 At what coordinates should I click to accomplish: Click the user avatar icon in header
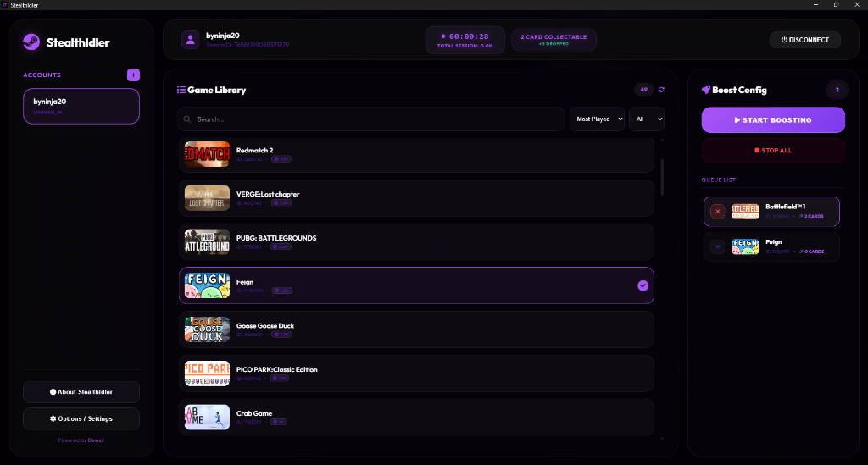coord(191,40)
